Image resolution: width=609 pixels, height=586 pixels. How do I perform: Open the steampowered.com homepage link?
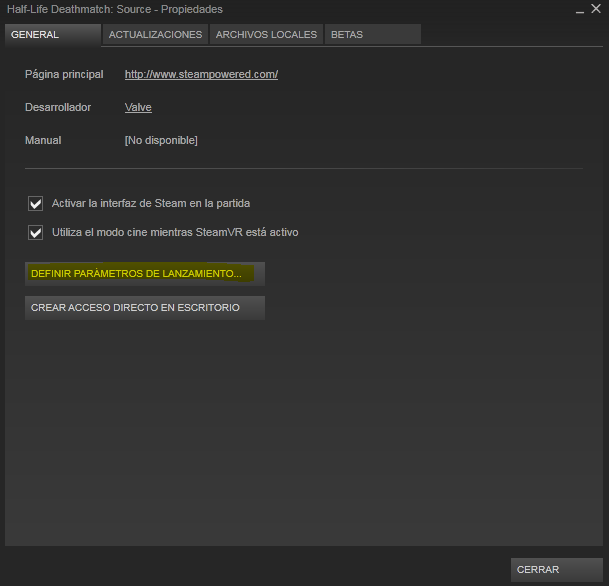[x=201, y=74]
